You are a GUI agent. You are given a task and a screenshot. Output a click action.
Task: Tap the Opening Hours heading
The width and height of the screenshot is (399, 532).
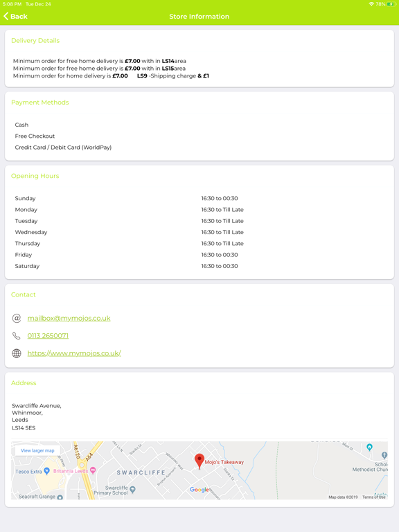[35, 176]
